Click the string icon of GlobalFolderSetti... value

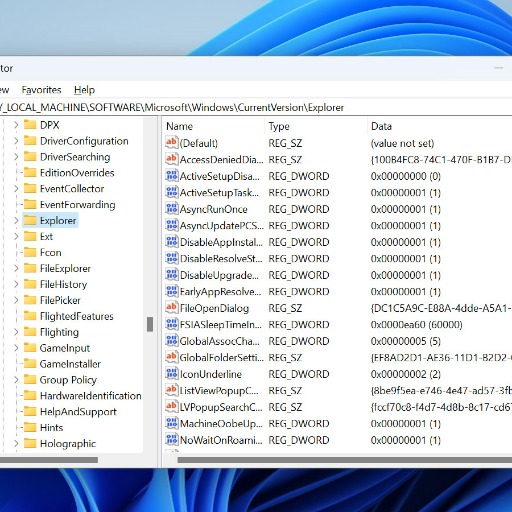171,357
